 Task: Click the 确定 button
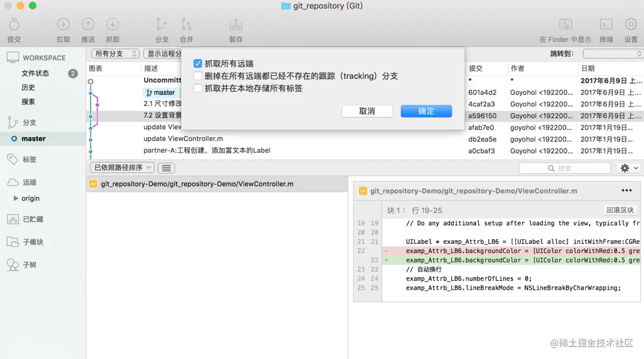426,111
